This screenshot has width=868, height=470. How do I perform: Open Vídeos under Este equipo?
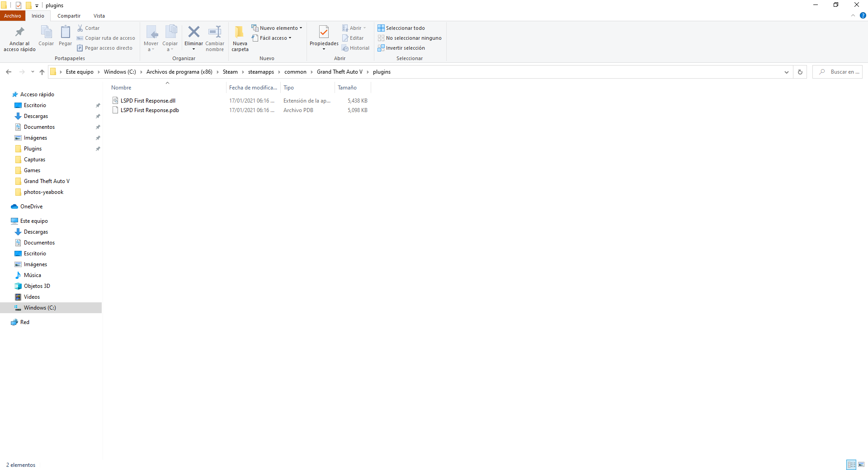pos(32,297)
